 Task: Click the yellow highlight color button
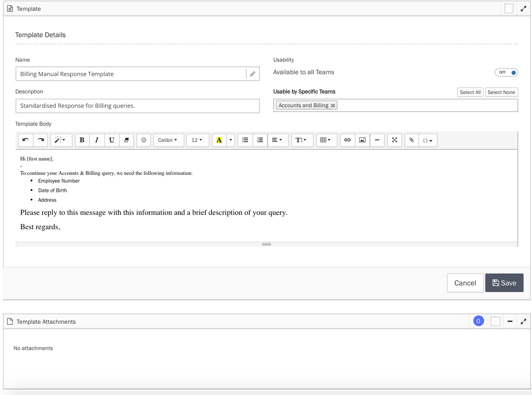(219, 140)
